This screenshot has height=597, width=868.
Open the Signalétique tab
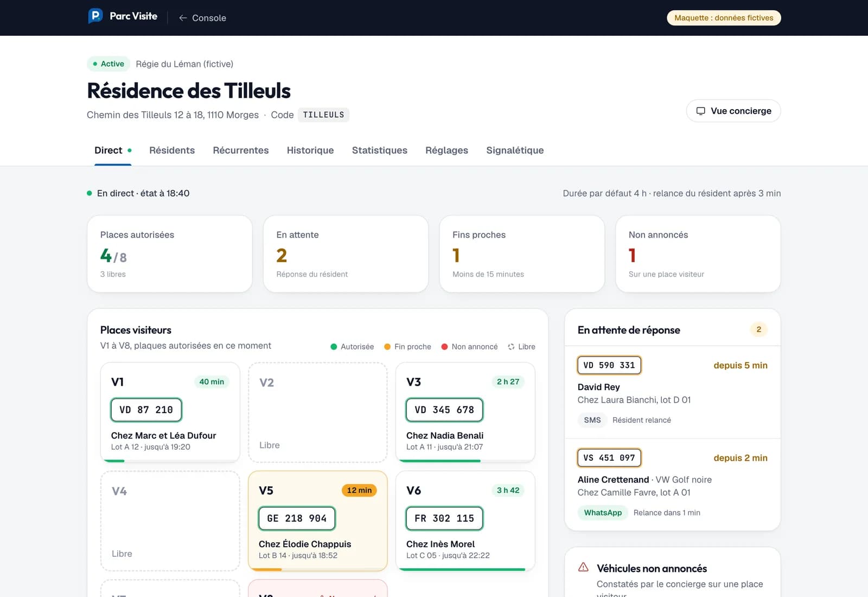coord(515,150)
